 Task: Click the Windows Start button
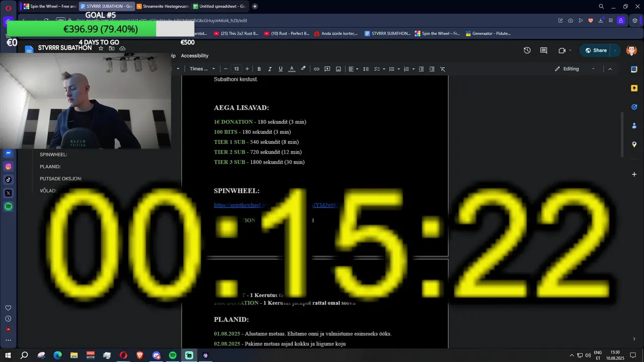(x=8, y=355)
